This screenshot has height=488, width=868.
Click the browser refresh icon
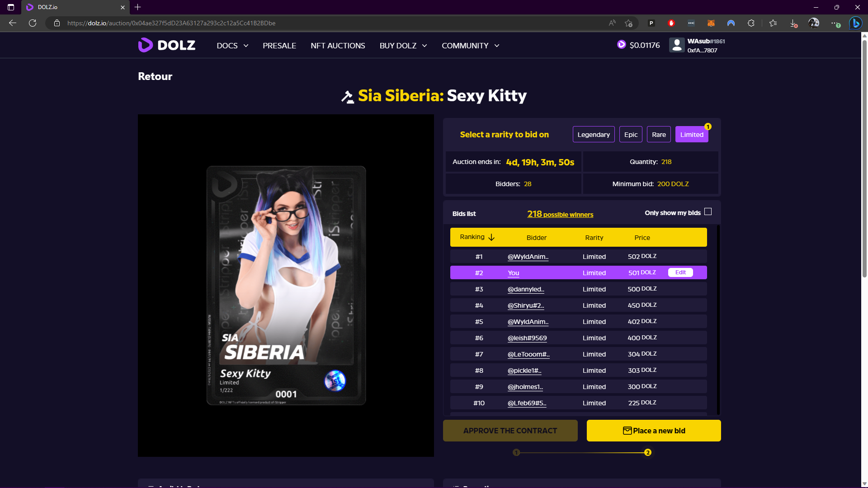(x=33, y=23)
